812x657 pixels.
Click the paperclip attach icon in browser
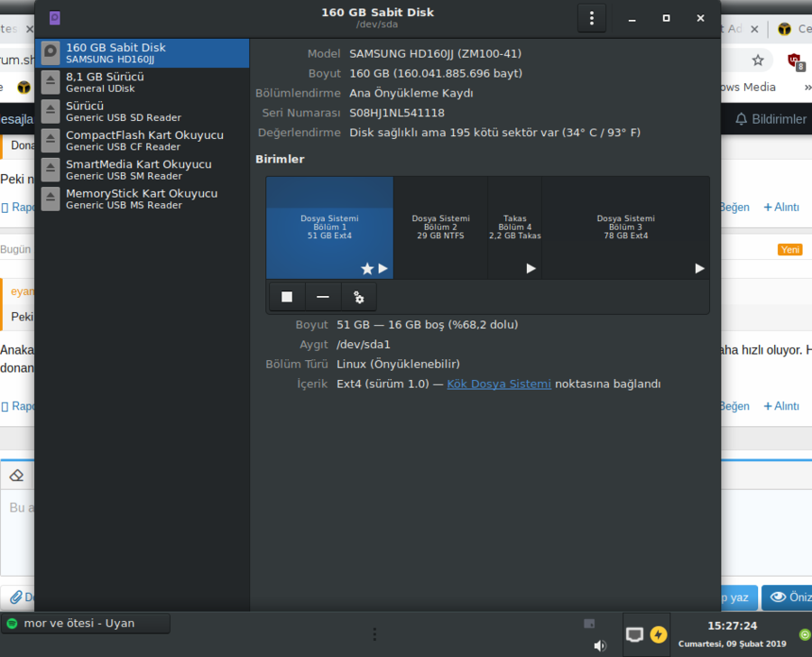[16, 597]
